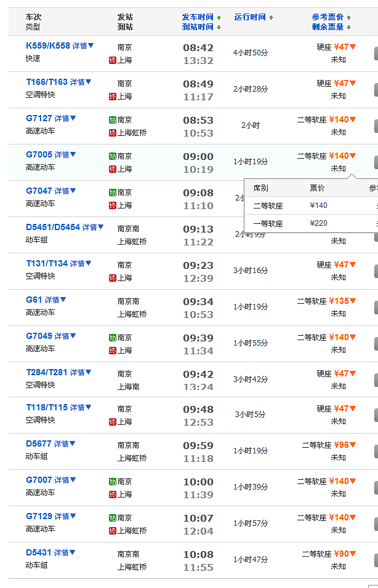Expand 详情 details for train G61
The width and height of the screenshot is (378, 588).
55,300
